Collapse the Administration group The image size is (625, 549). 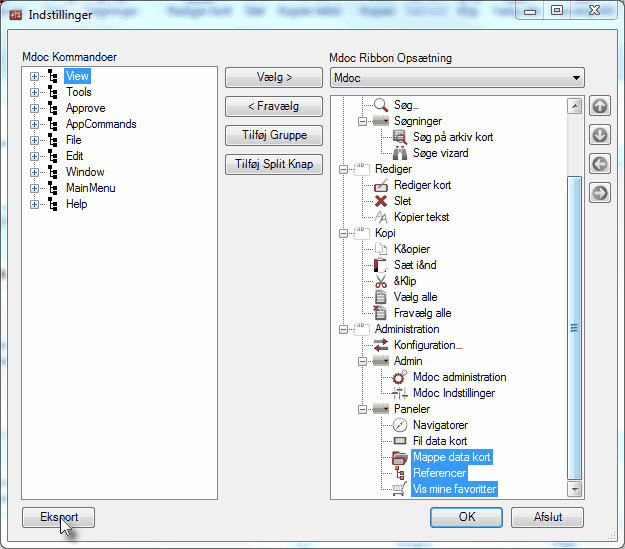point(343,329)
